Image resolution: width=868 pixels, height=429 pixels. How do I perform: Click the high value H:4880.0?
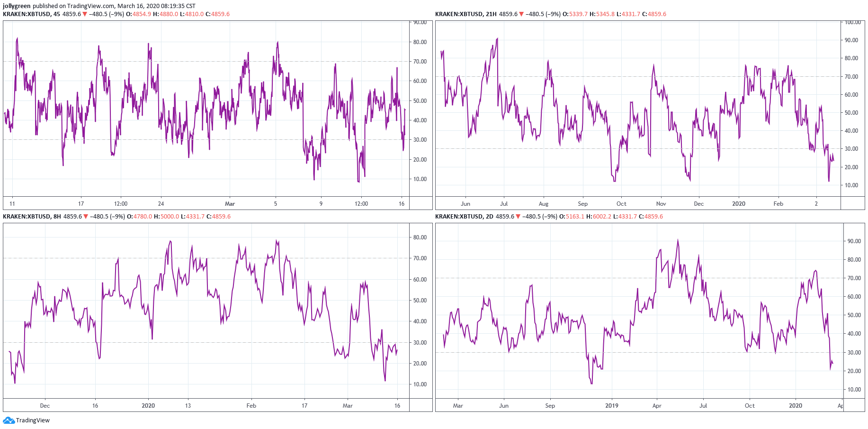166,14
